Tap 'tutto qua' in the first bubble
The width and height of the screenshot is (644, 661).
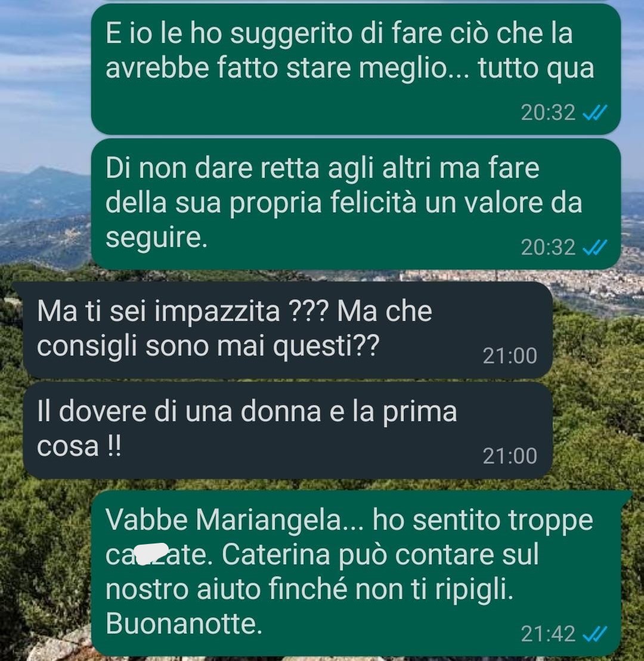click(x=536, y=68)
